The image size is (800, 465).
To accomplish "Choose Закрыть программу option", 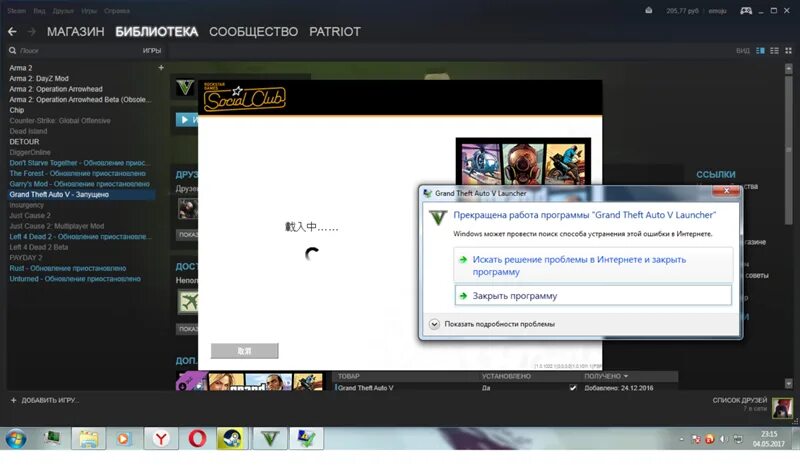I will (593, 296).
